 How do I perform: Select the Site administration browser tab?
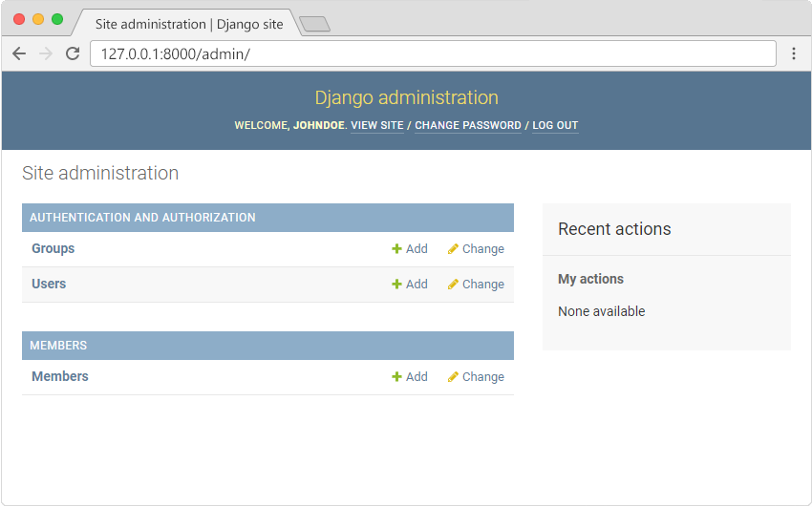pyautogui.click(x=188, y=24)
